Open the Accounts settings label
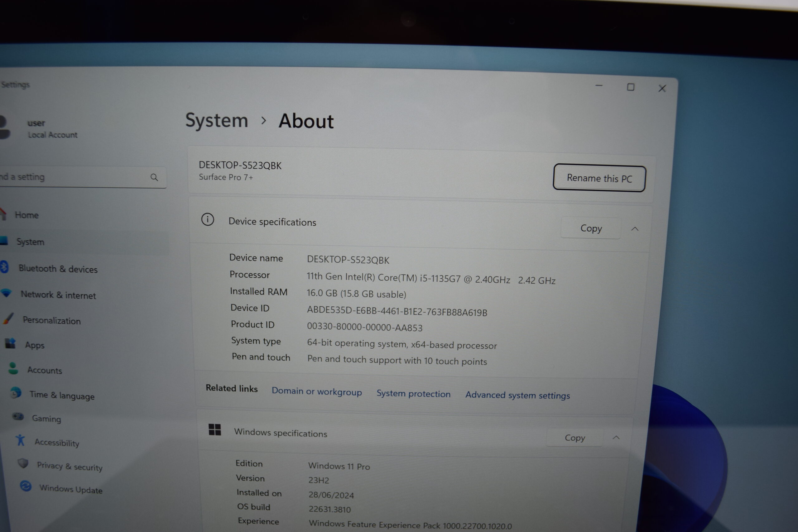The height and width of the screenshot is (532, 798). [45, 370]
